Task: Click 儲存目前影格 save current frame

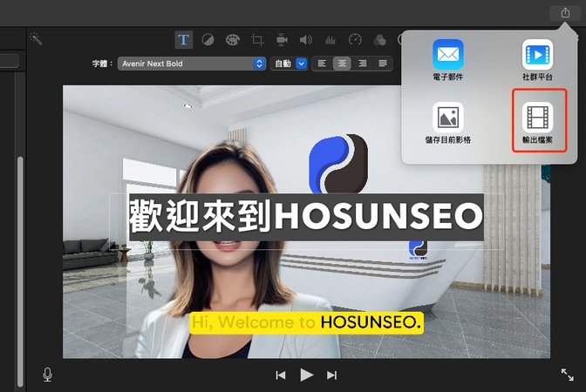Action: click(x=448, y=123)
